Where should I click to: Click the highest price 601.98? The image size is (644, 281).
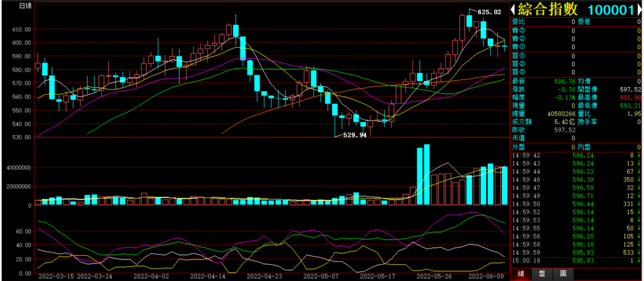(630, 97)
